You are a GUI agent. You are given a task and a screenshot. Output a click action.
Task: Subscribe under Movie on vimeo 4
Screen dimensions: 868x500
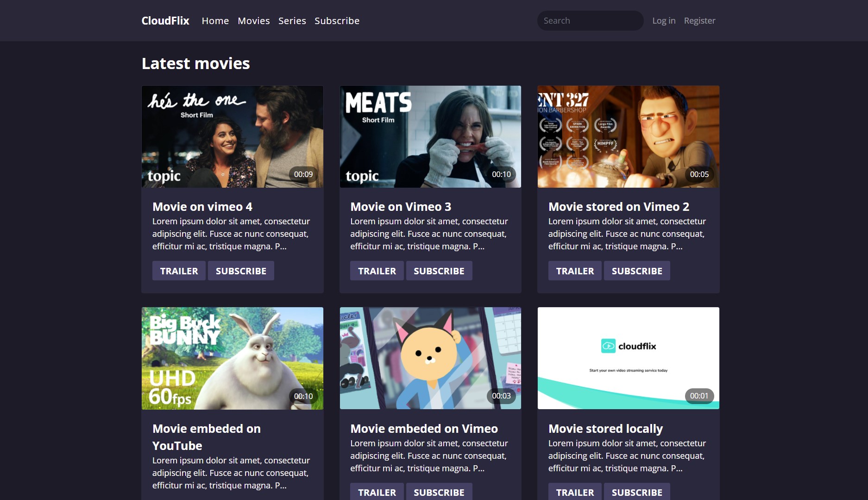(x=241, y=271)
